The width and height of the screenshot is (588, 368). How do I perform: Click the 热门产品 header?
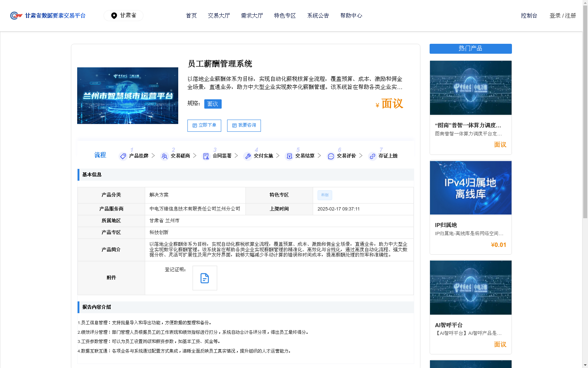(x=470, y=49)
